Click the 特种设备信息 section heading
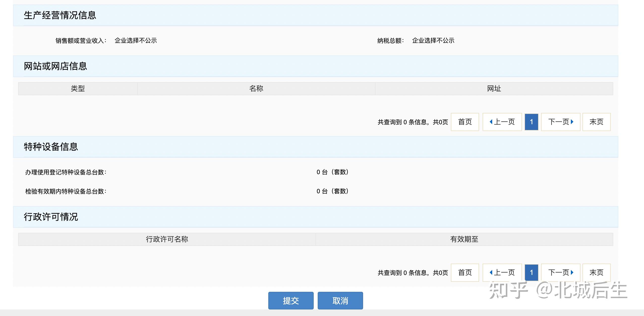Screen dimensions: 644x316 51,147
